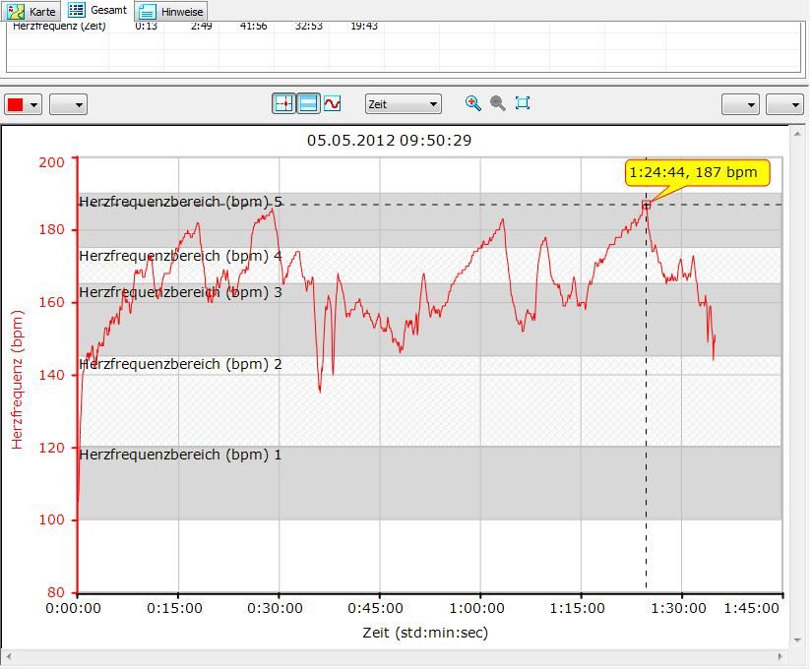Click the Herzfrequenzbereich (bpm) 1 zone label
Screen dimensions: 812x669
tap(180, 455)
